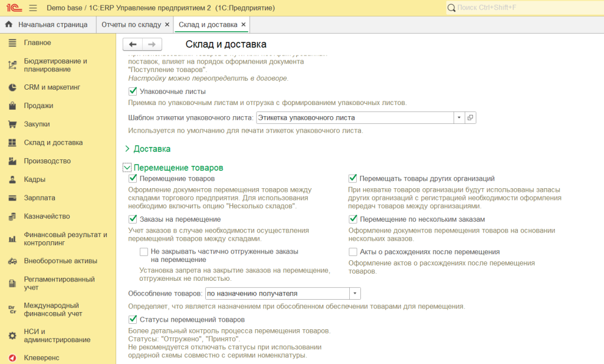Image resolution: width=604 pixels, height=364 pixels.
Task: Open the label template with the open-form icon
Action: click(x=470, y=117)
